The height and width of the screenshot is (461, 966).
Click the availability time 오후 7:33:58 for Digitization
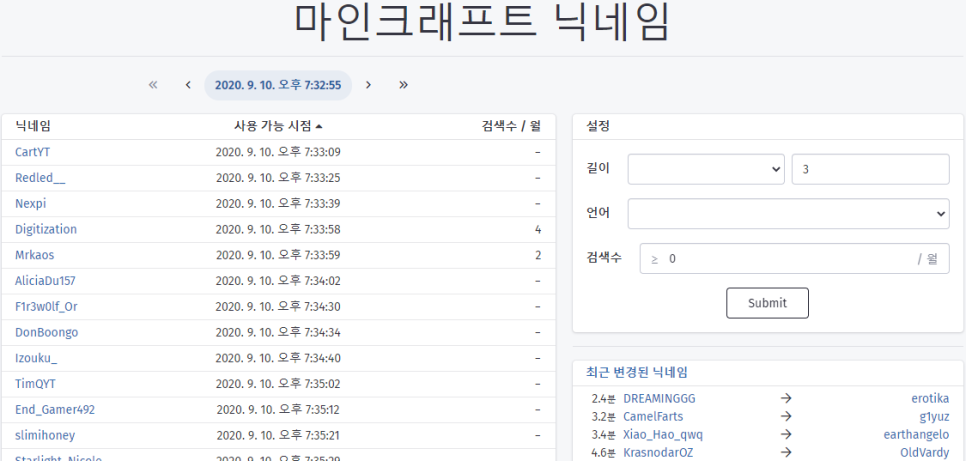[278, 230]
